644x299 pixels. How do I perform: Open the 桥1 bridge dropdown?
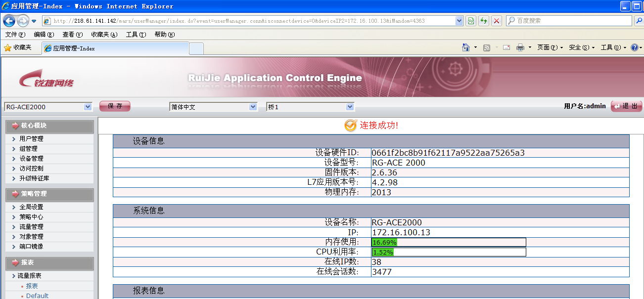coord(310,107)
